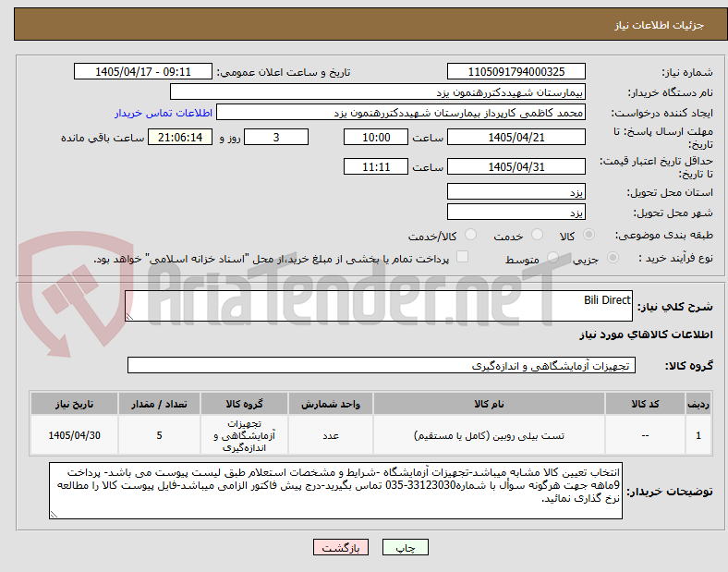
Task: Select the کالا/خدمت radio button
Action: 471,235
